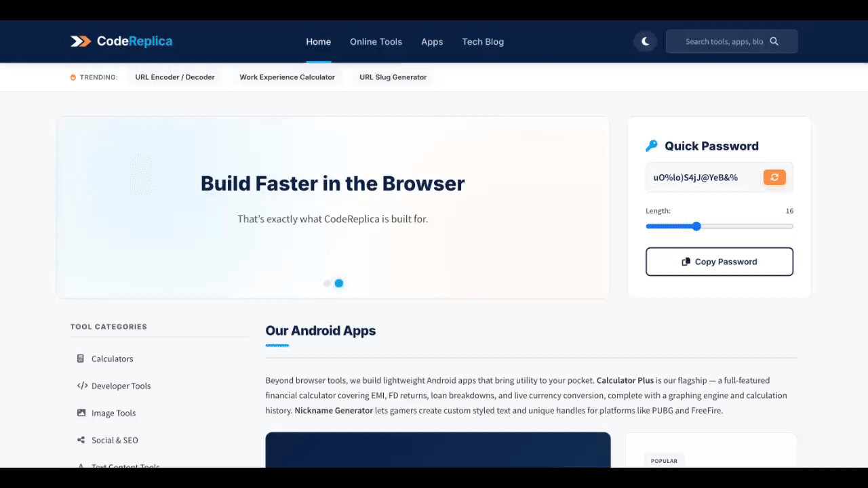Select the first carousel dot
The image size is (868, 488).
(328, 283)
